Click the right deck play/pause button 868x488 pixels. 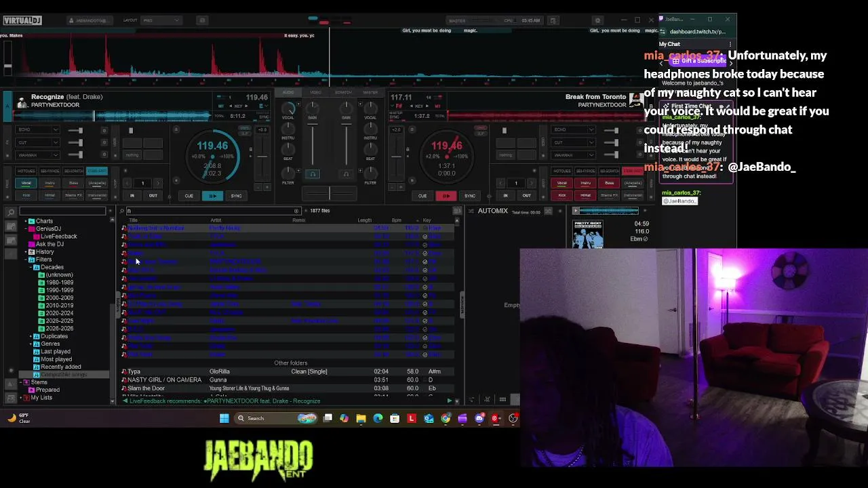click(446, 196)
